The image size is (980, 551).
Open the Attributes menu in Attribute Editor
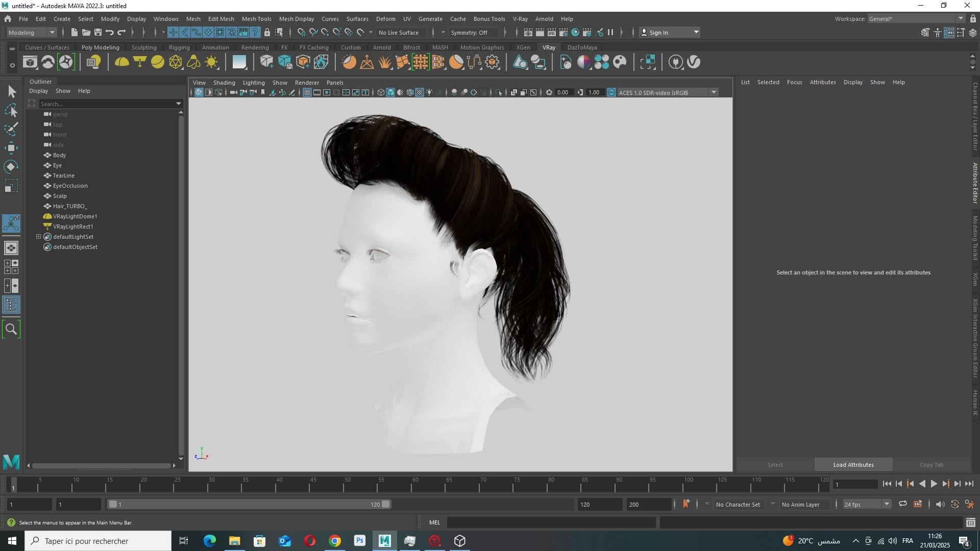pyautogui.click(x=823, y=82)
